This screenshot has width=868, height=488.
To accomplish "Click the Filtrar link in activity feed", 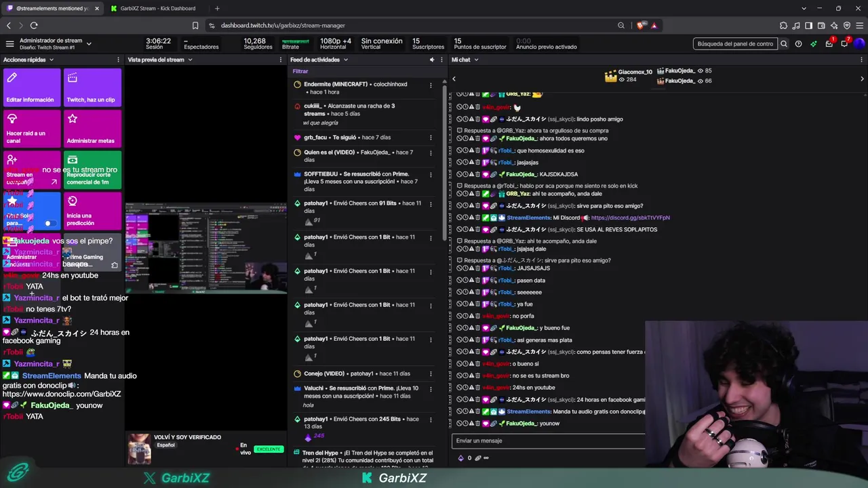I will coord(300,71).
